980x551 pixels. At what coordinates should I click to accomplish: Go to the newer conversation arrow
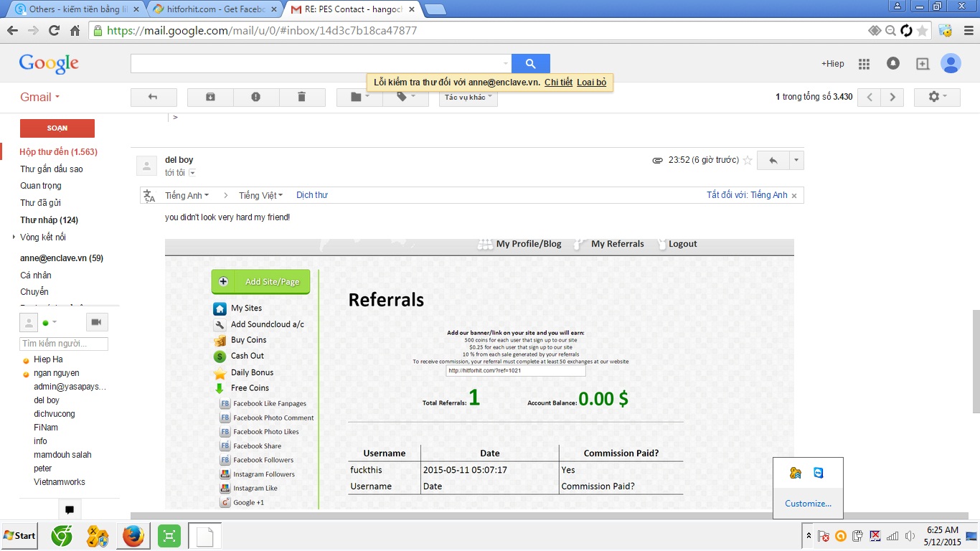coord(870,97)
